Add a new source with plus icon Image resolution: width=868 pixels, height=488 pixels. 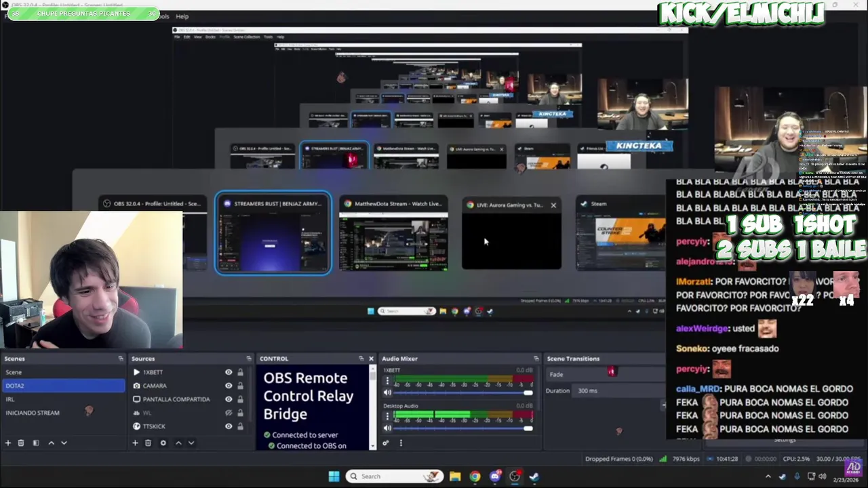coord(135,443)
